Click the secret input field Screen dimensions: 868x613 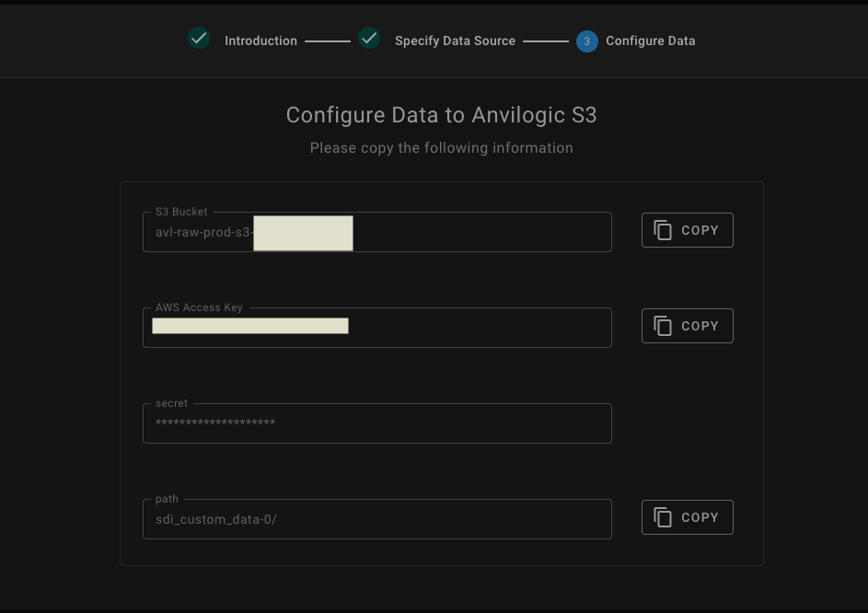[x=377, y=423]
